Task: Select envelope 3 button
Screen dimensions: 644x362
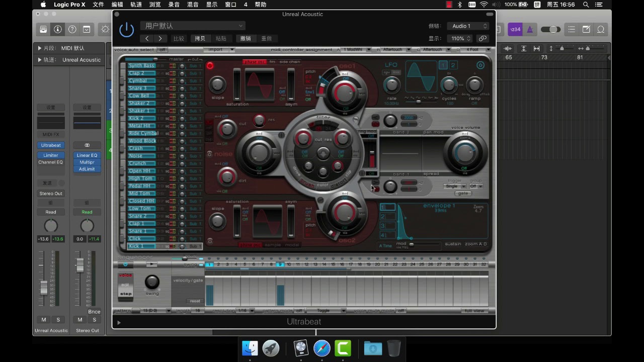Action: pos(387,226)
